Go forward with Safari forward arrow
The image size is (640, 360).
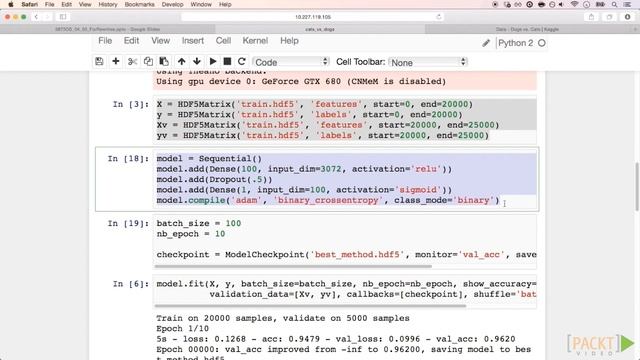47,17
